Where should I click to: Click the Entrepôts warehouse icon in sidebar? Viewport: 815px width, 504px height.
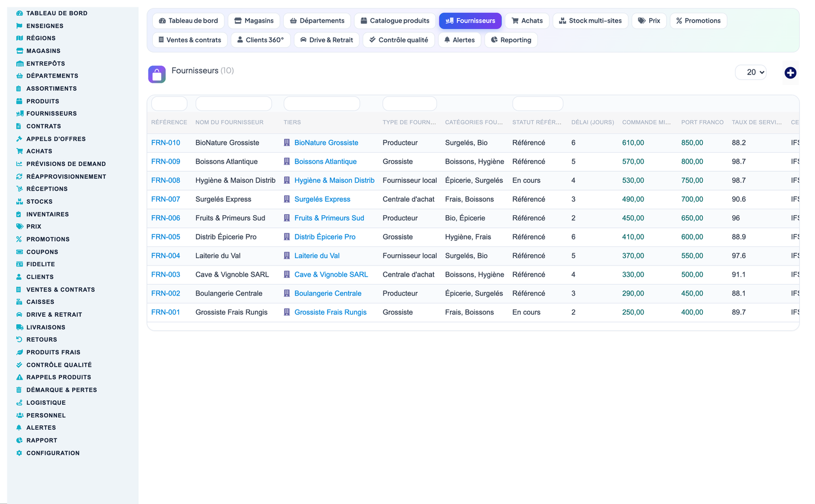click(20, 64)
